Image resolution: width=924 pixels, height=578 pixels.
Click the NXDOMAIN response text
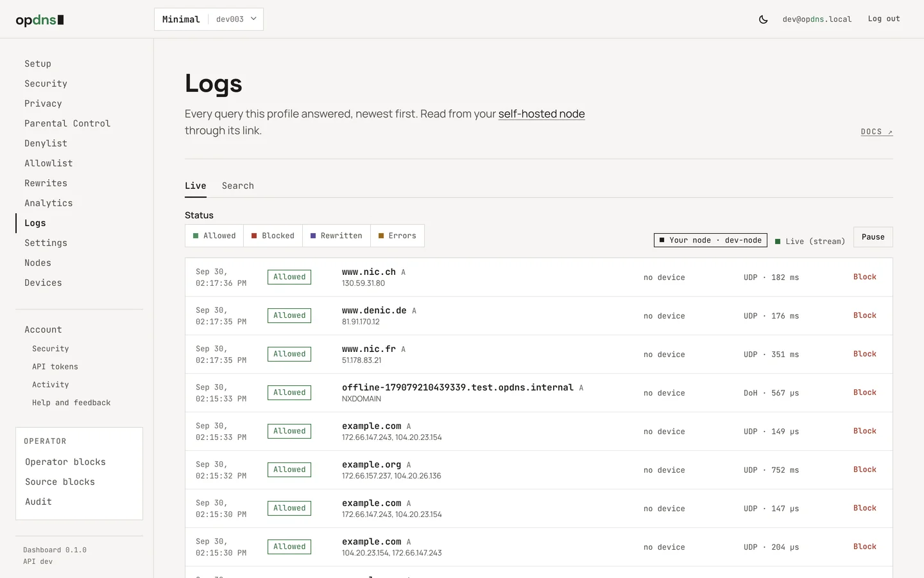361,399
